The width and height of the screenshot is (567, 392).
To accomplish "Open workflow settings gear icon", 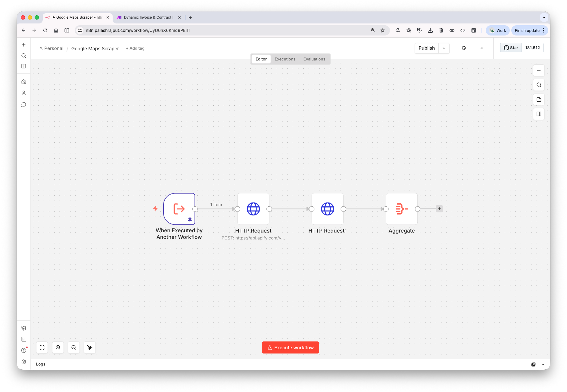I will [23, 362].
